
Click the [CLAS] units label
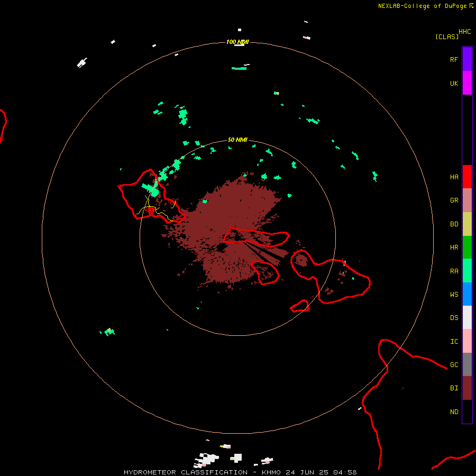[447, 36]
